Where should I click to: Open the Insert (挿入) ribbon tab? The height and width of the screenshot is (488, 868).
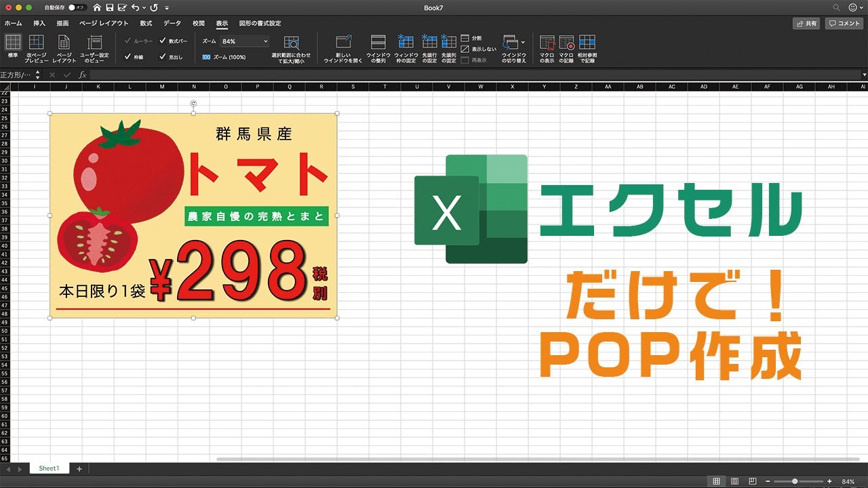pyautogui.click(x=39, y=23)
